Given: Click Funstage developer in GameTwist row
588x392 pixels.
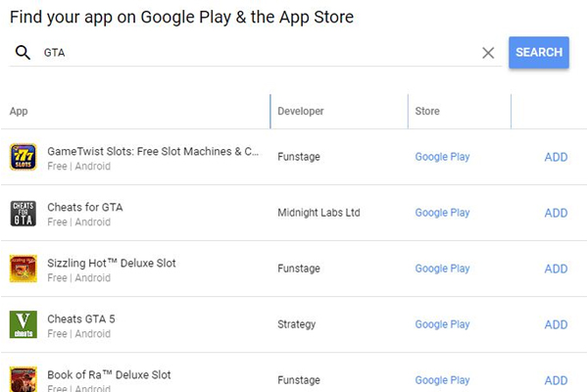Looking at the screenshot, I should pyautogui.click(x=299, y=157).
